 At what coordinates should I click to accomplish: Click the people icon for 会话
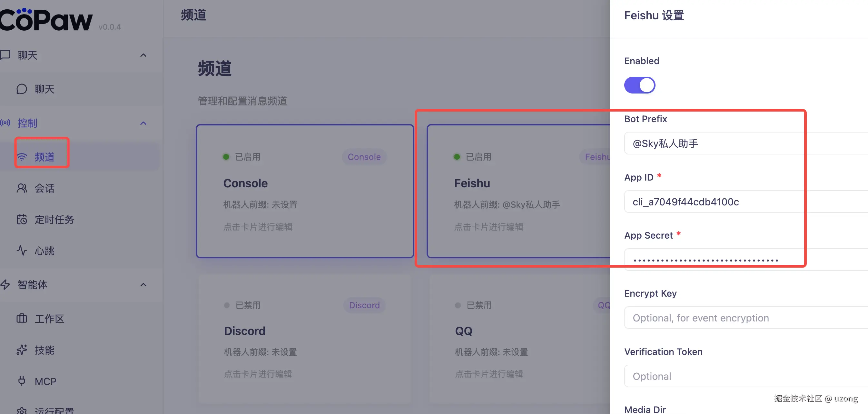coord(22,188)
